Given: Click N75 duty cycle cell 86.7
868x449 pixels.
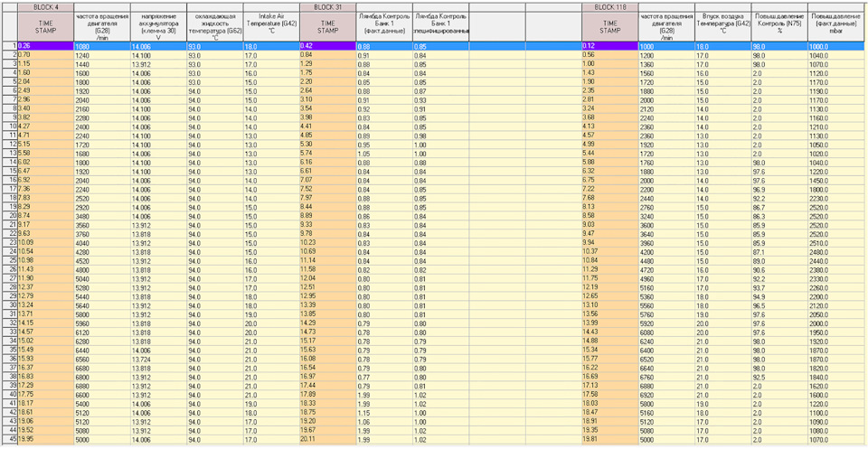Looking at the screenshot, I should pyautogui.click(x=779, y=207).
